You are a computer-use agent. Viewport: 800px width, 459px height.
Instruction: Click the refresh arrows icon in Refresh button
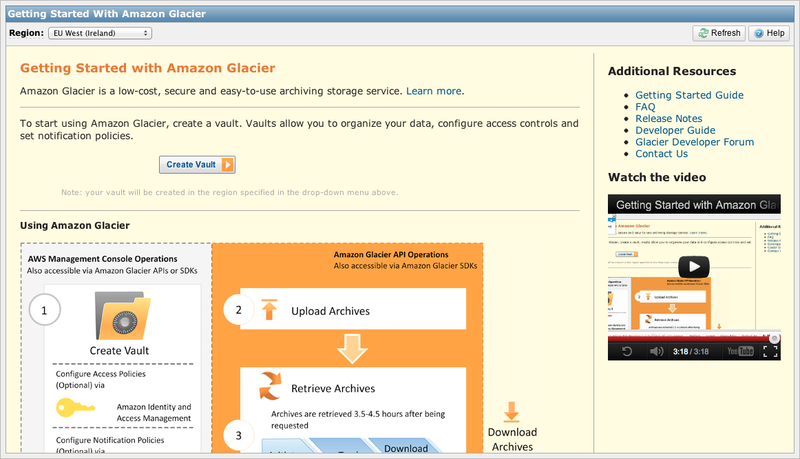pyautogui.click(x=704, y=33)
